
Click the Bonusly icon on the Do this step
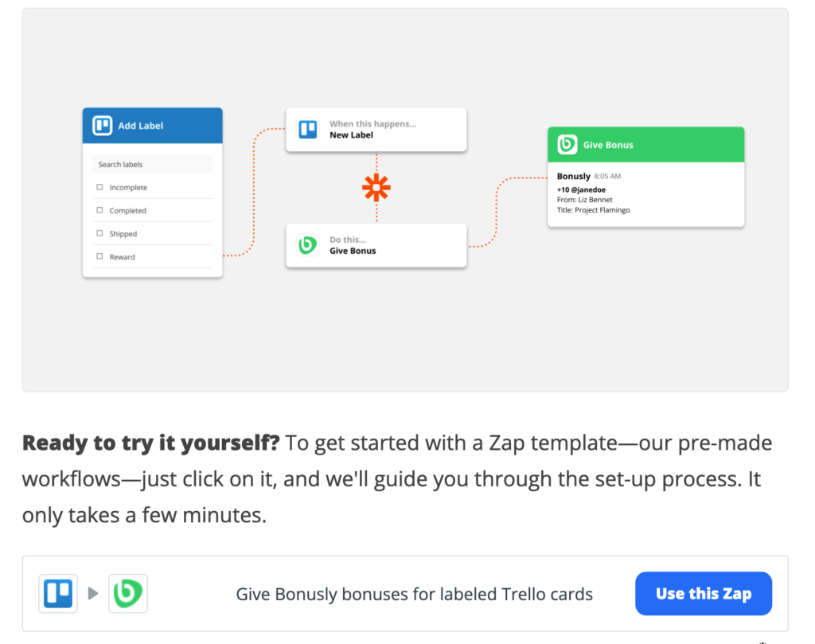pos(309,245)
